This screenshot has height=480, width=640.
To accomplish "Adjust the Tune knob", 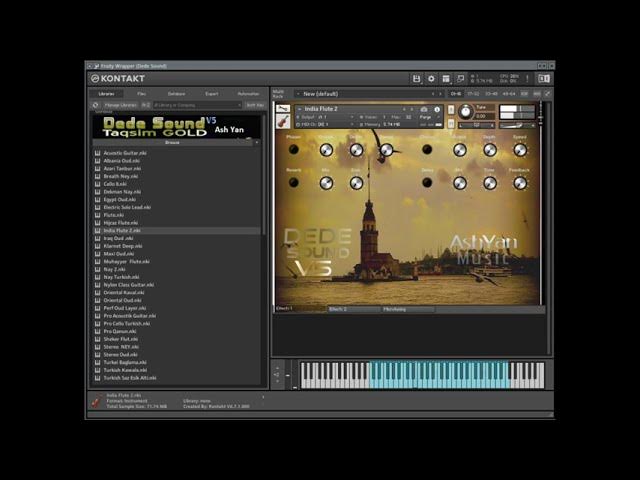I will tap(466, 112).
